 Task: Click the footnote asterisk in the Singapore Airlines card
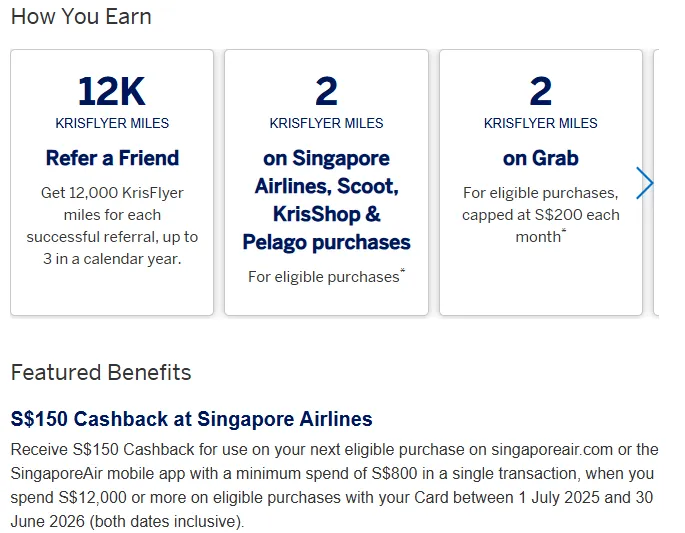403,272
